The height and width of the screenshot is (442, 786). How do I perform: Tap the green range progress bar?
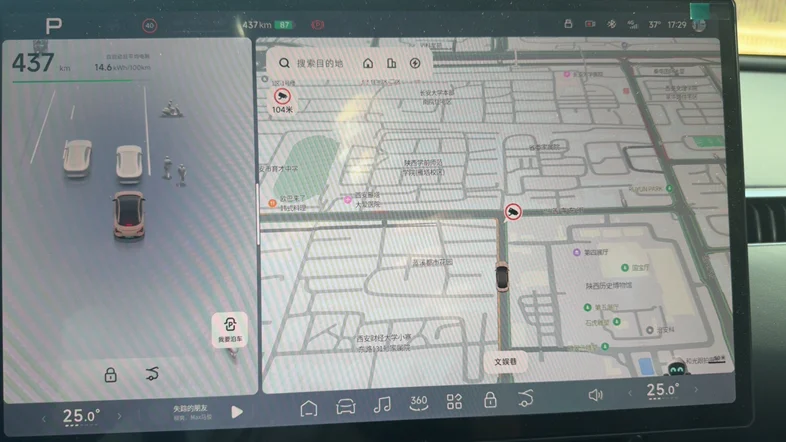[x=83, y=81]
